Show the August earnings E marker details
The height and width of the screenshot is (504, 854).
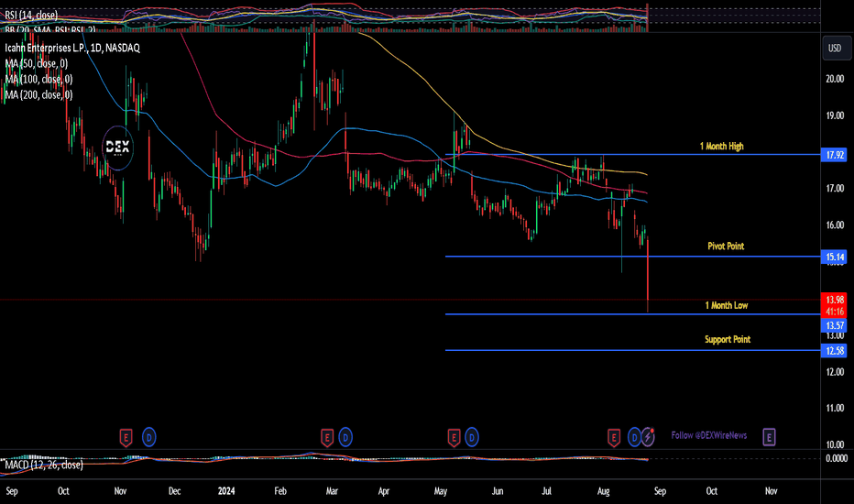pyautogui.click(x=614, y=437)
